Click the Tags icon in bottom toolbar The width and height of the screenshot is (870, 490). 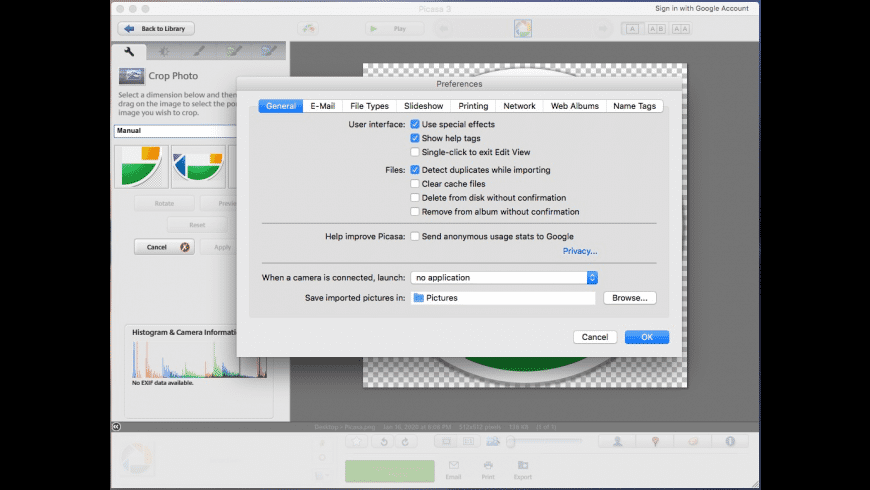click(693, 441)
